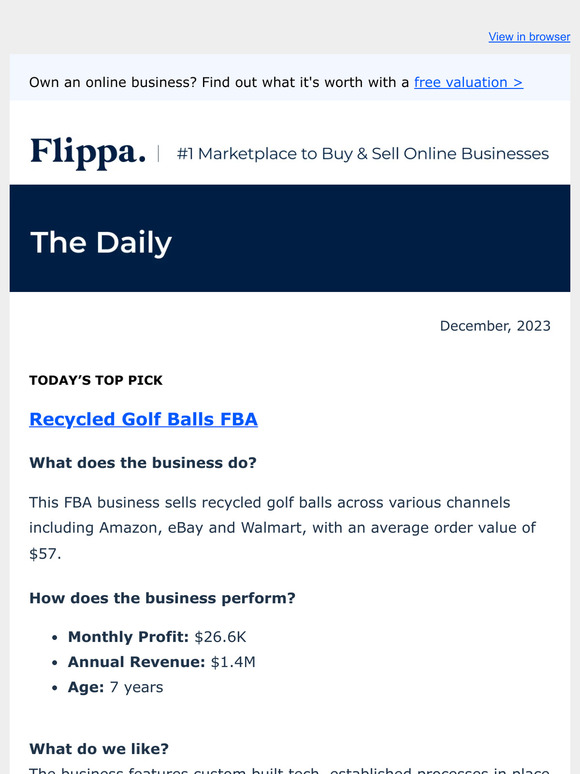Open the View in browser link

click(x=529, y=37)
